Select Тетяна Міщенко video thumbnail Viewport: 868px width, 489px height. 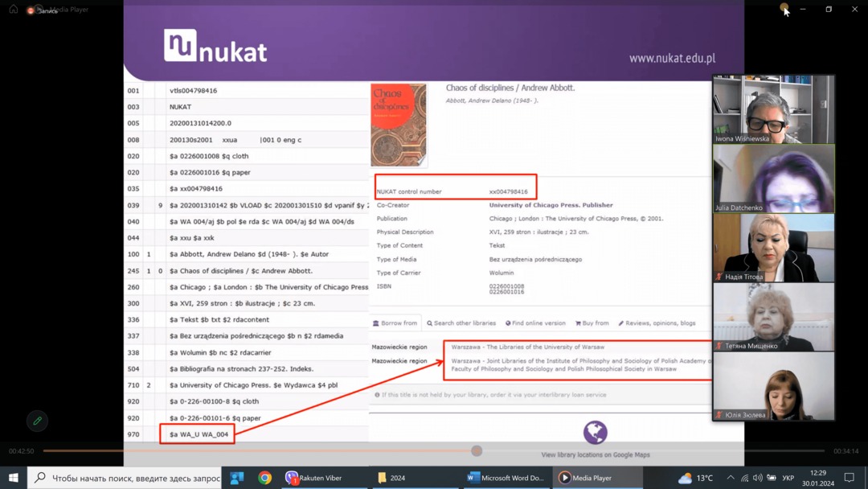773,317
